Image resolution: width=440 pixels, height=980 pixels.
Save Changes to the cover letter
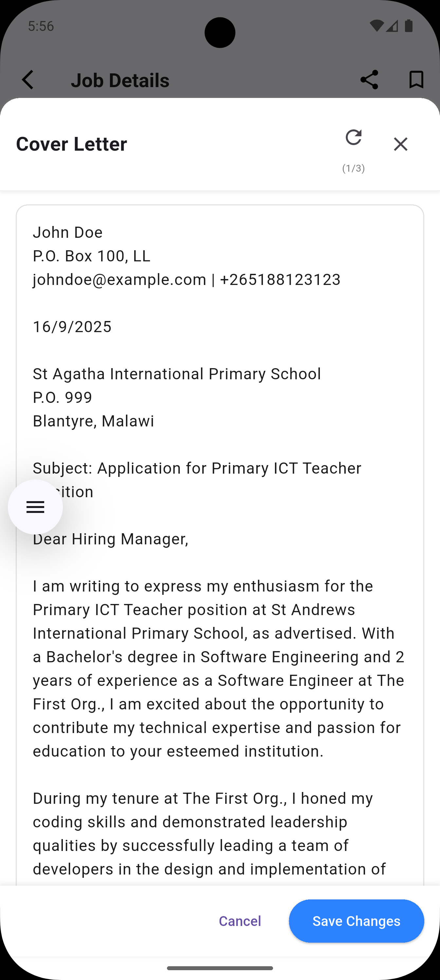356,921
